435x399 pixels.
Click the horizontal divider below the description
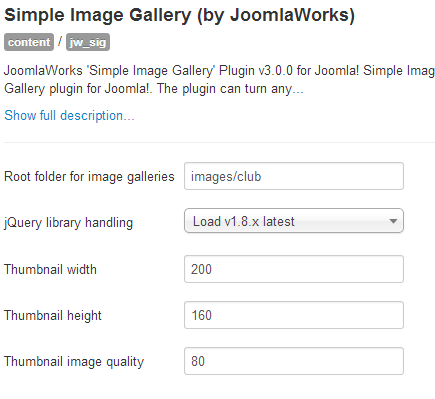(x=219, y=142)
